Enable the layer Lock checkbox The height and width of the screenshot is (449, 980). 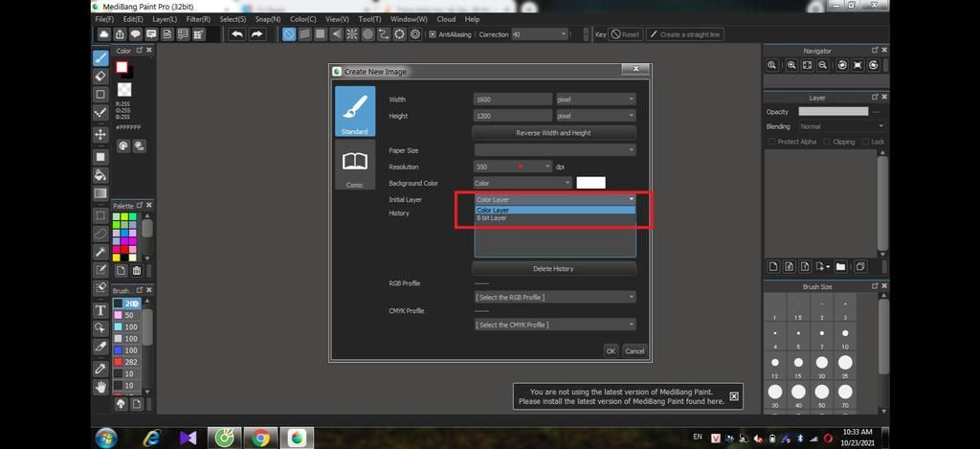pos(865,142)
